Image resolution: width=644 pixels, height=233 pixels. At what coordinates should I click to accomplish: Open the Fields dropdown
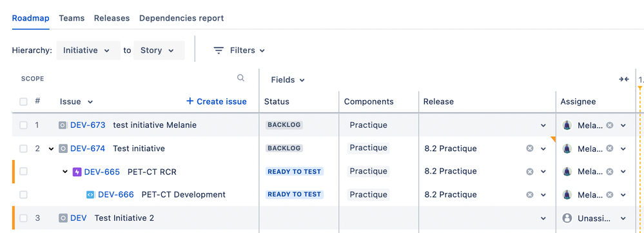coord(288,80)
